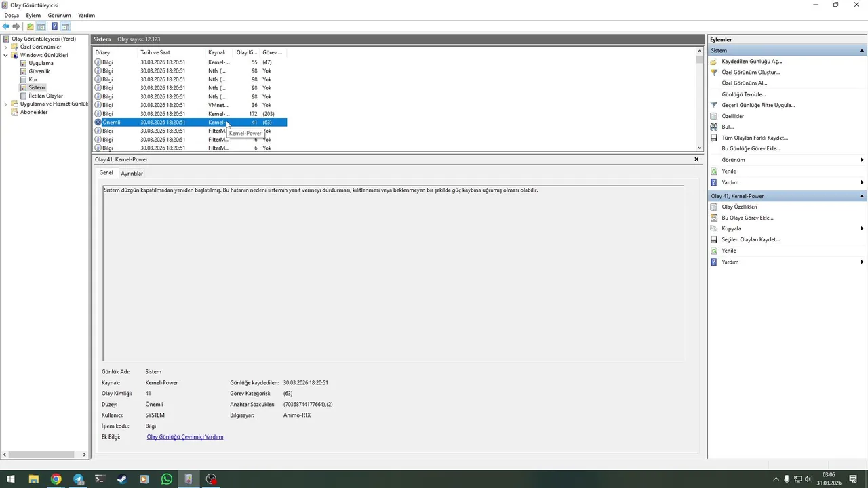Switch to the Ayrıntılar tab
The width and height of the screenshot is (868, 488).
tap(132, 174)
